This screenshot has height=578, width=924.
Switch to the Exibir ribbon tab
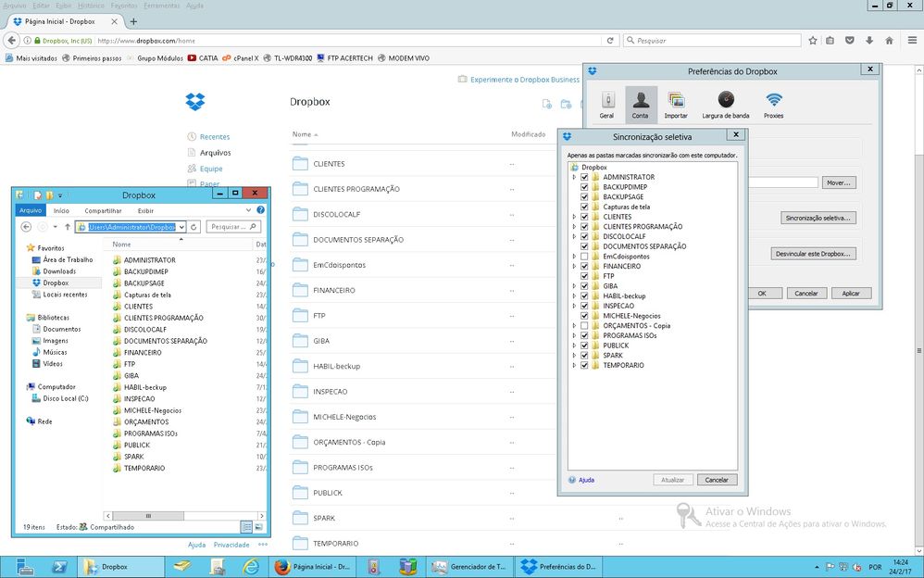145,210
